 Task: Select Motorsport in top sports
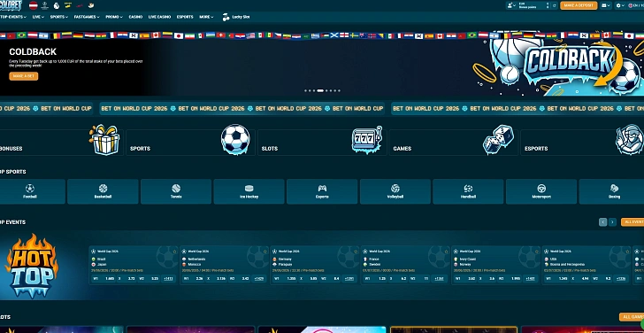point(541,191)
